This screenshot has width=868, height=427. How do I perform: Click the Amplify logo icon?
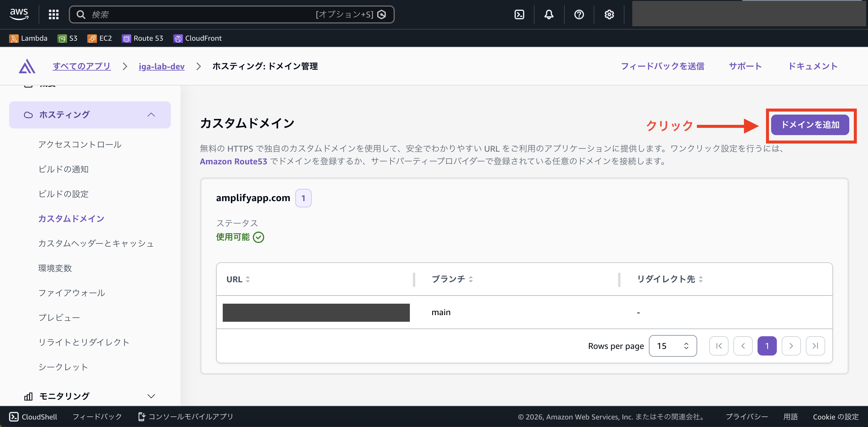tap(27, 66)
